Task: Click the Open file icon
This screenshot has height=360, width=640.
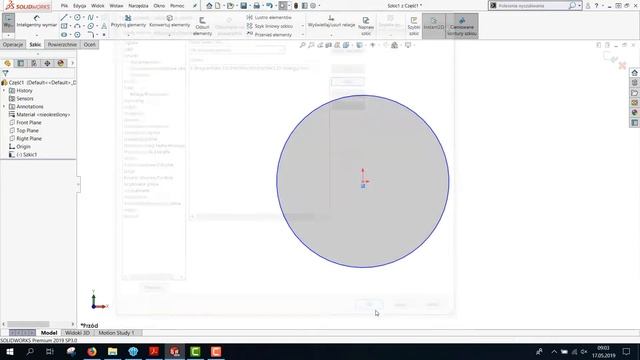Action: click(x=231, y=6)
